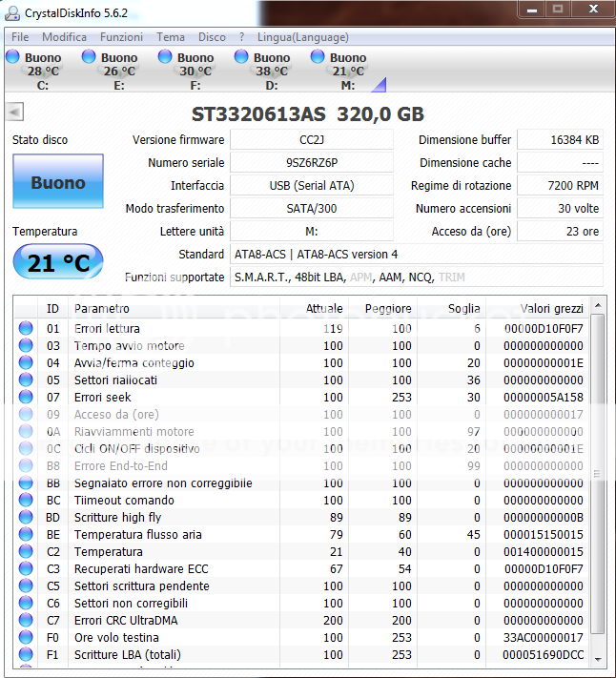The height and width of the screenshot is (678, 616).
Task: Click the SMART list vertical scrollbar
Action: 598,477
